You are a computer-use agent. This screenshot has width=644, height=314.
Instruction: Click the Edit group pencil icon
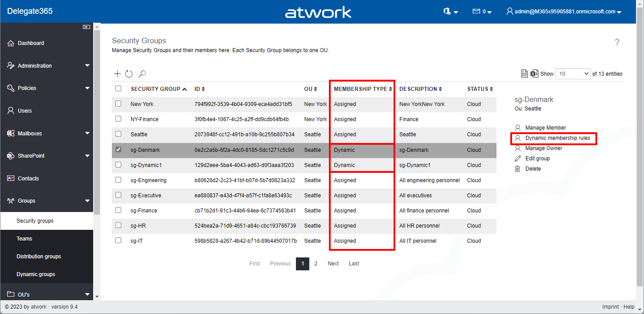pos(517,159)
